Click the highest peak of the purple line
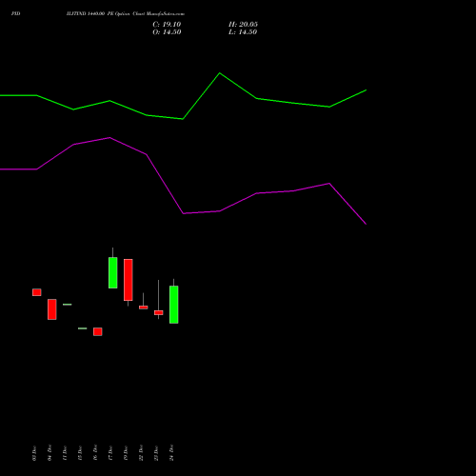This screenshot has height=476, width=476. [x=109, y=138]
